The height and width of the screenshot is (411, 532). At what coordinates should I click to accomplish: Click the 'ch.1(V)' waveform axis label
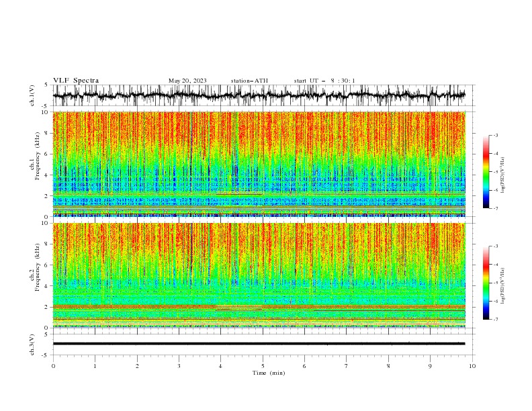point(32,95)
